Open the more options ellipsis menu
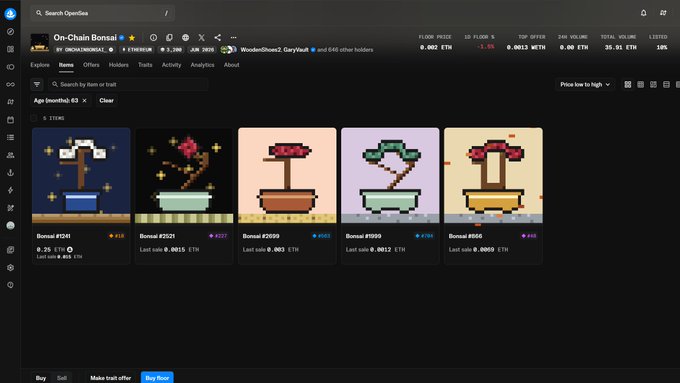This screenshot has width=680, height=383. coord(233,38)
